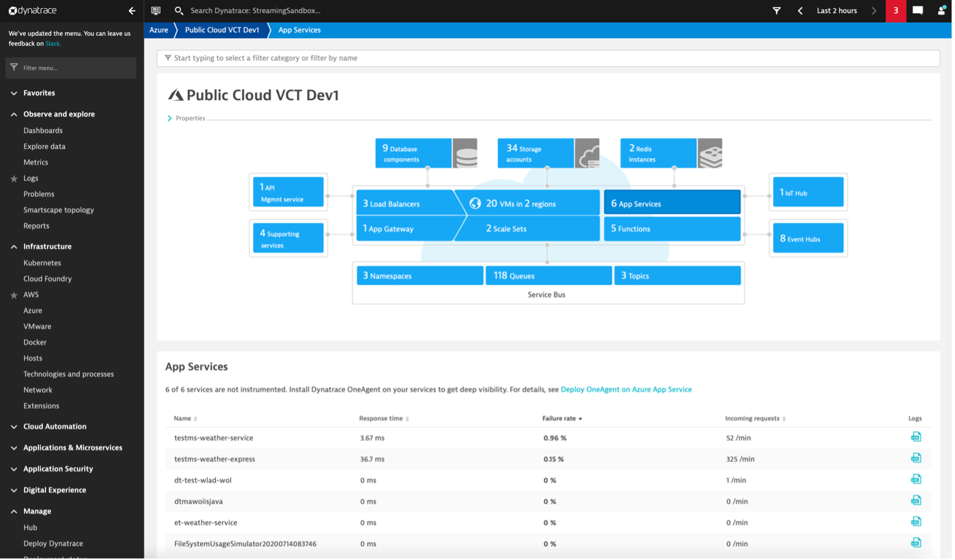Expand the Application Security section
This screenshot has height=560, width=955.
(14, 469)
